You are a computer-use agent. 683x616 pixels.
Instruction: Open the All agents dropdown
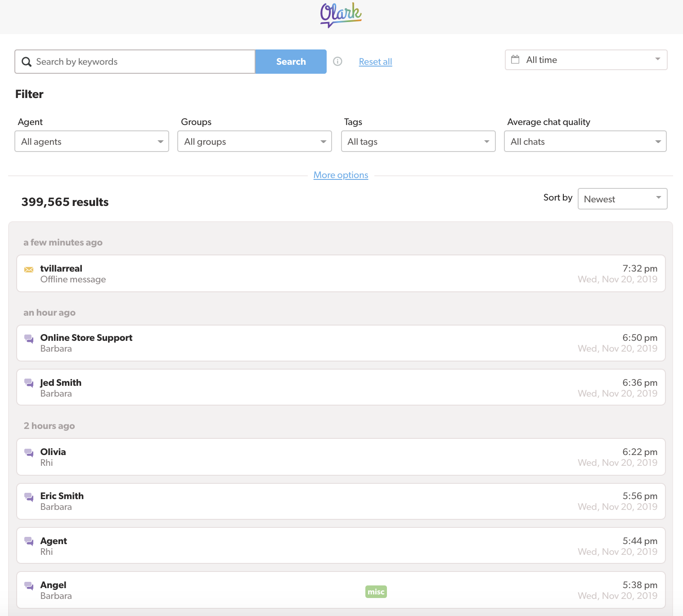tap(92, 141)
